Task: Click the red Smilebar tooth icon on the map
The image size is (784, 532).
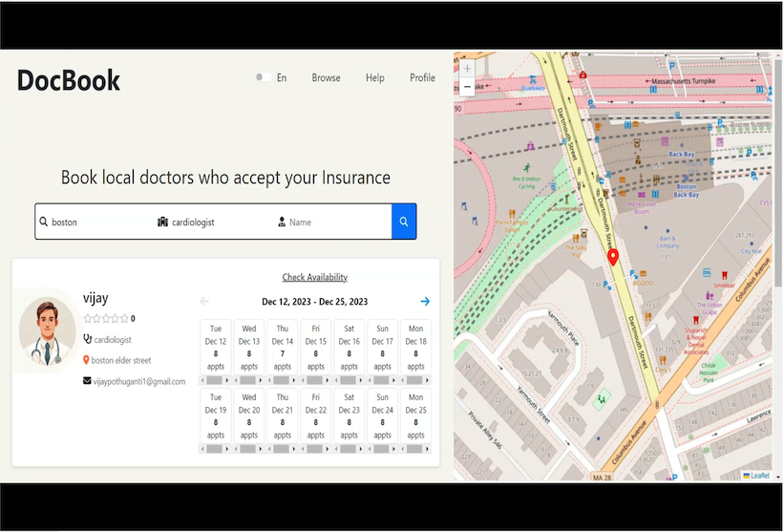Action: tap(724, 275)
